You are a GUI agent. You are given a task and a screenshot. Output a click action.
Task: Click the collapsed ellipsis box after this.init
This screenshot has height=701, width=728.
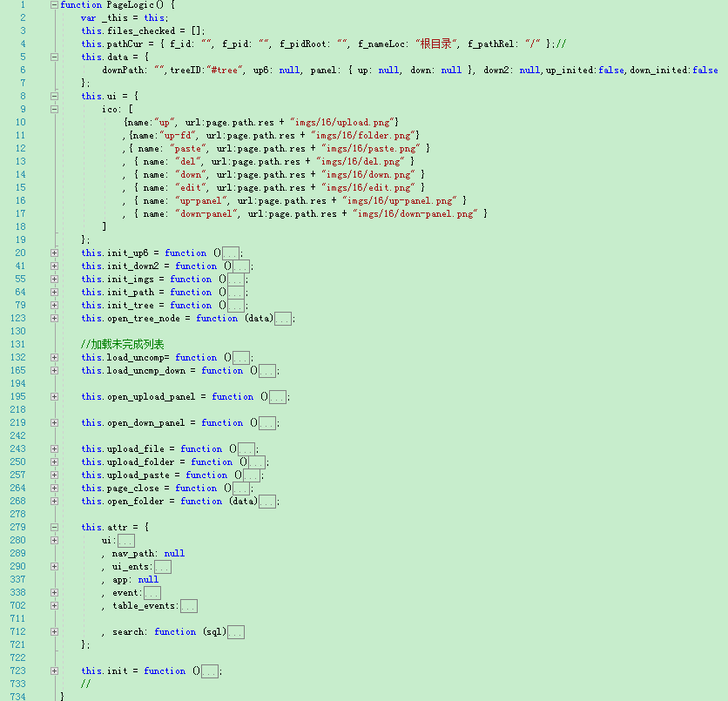210,671
